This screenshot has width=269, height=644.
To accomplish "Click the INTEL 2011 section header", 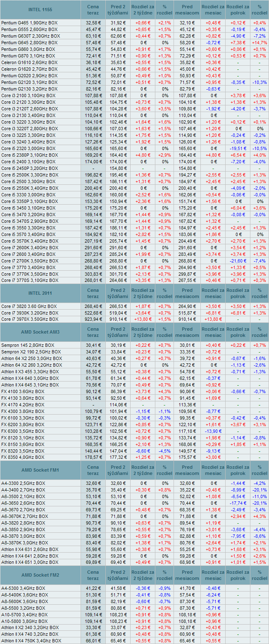I will click(x=40, y=293).
